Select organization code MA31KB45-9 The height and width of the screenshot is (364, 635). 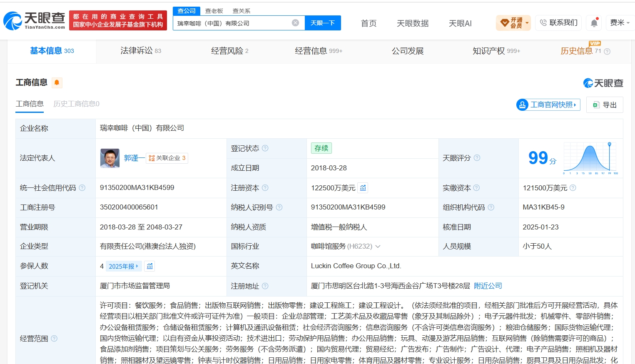pyautogui.click(x=544, y=207)
